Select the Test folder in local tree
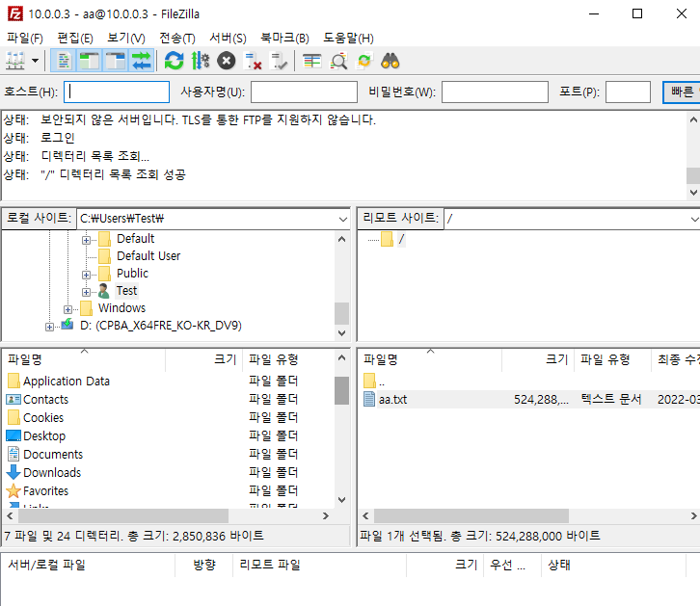The height and width of the screenshot is (606, 700). click(x=126, y=291)
